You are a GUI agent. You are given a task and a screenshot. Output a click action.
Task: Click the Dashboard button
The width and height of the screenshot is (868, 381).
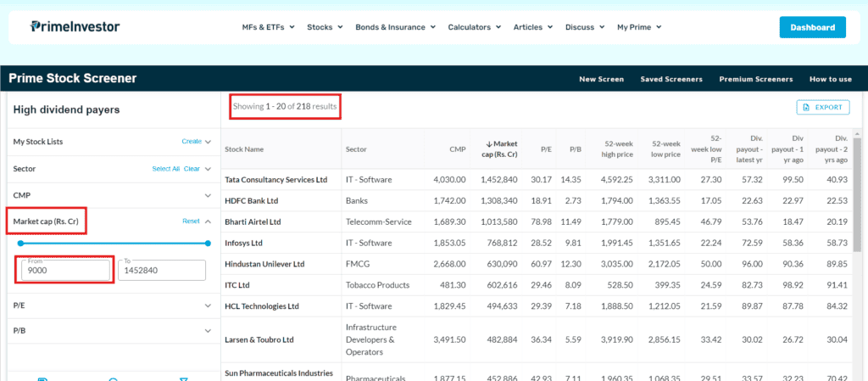pyautogui.click(x=813, y=27)
